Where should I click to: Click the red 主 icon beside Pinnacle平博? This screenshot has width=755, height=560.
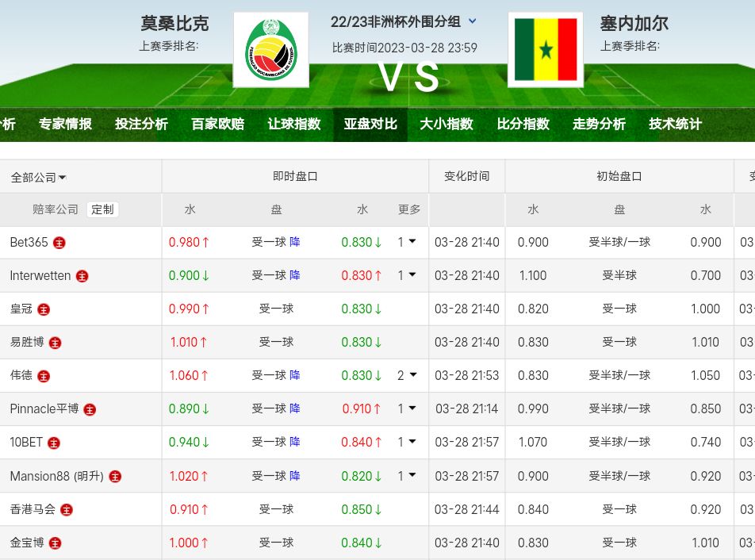click(x=90, y=409)
